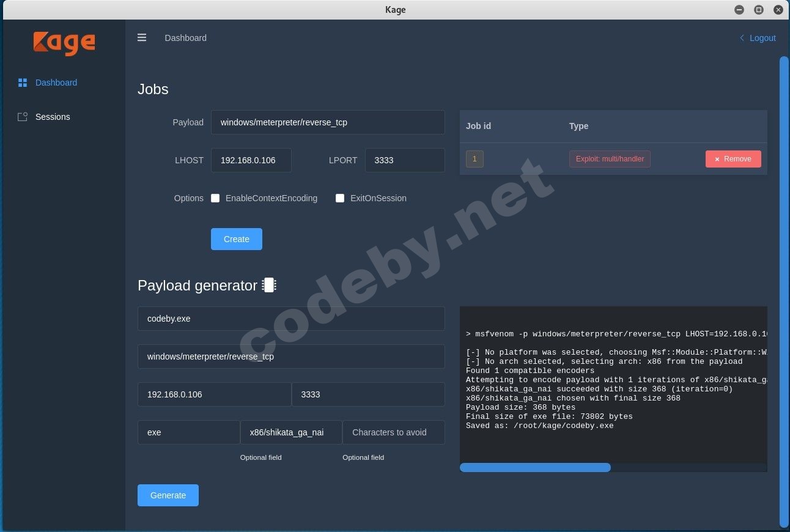790x532 pixels.
Task: Minimize the Kage window
Action: 739,10
